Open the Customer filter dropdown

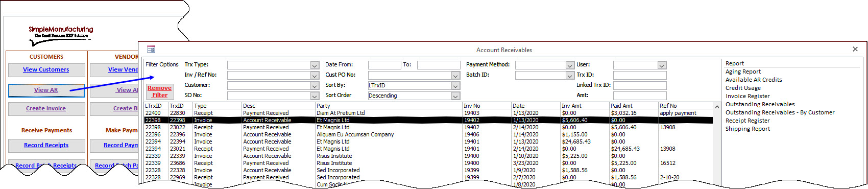[x=315, y=86]
